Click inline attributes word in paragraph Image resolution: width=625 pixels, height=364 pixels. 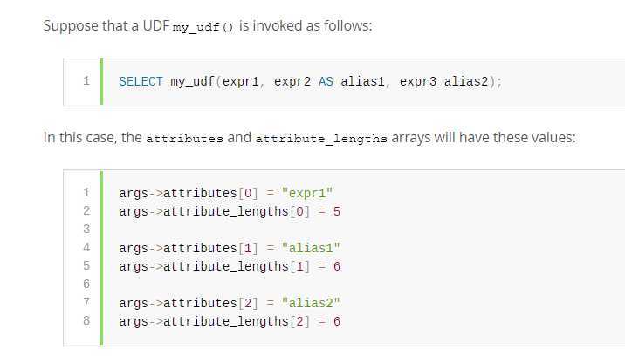tap(184, 139)
